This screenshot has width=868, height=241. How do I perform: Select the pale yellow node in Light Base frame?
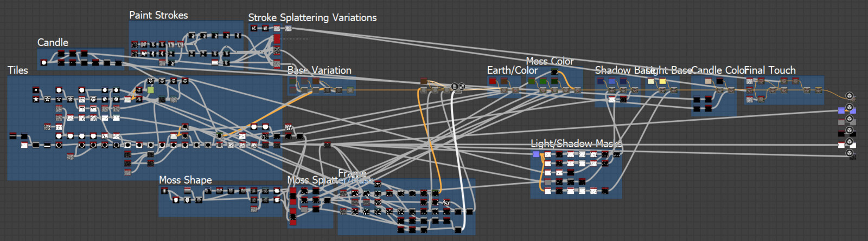pyautogui.click(x=651, y=81)
